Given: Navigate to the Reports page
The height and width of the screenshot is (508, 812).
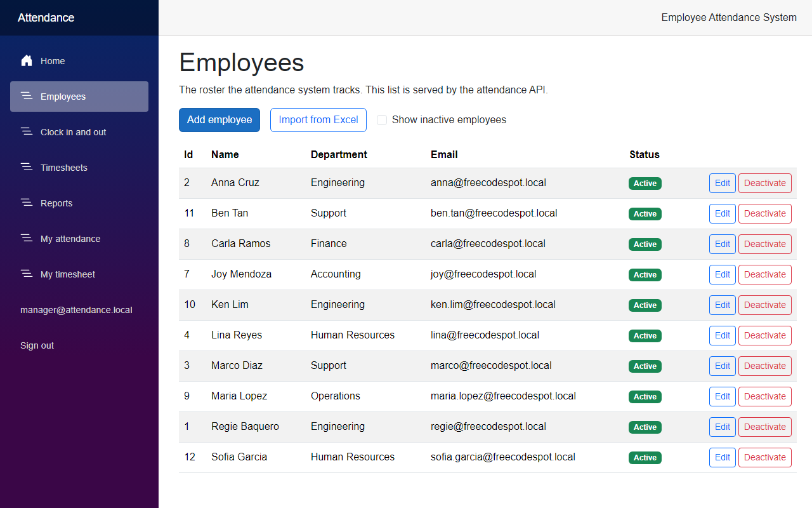Looking at the screenshot, I should click(x=79, y=203).
